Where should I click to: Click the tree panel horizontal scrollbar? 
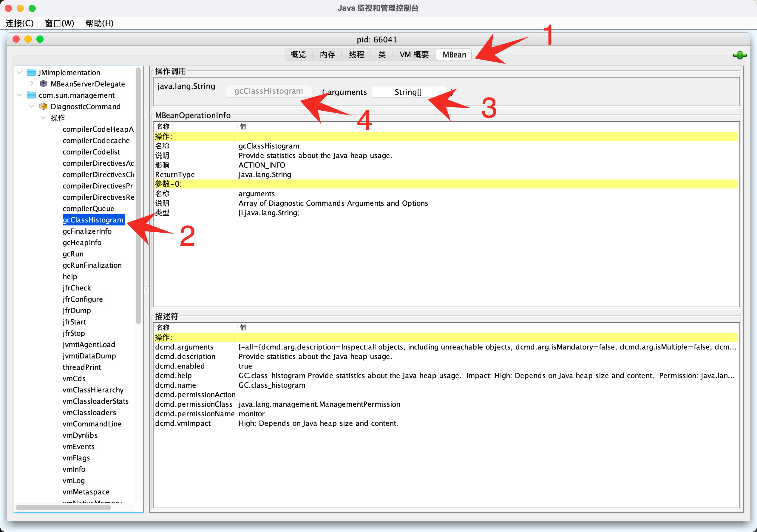coord(63,508)
